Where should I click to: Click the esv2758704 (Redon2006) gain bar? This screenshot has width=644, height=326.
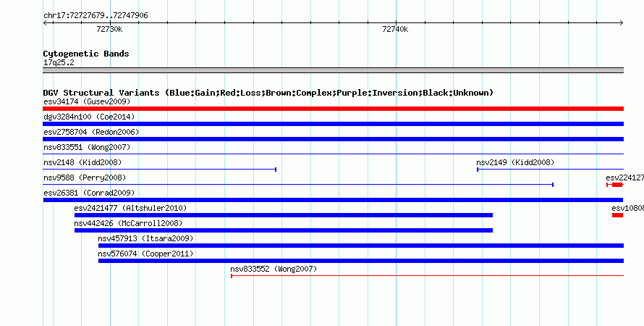click(x=333, y=139)
